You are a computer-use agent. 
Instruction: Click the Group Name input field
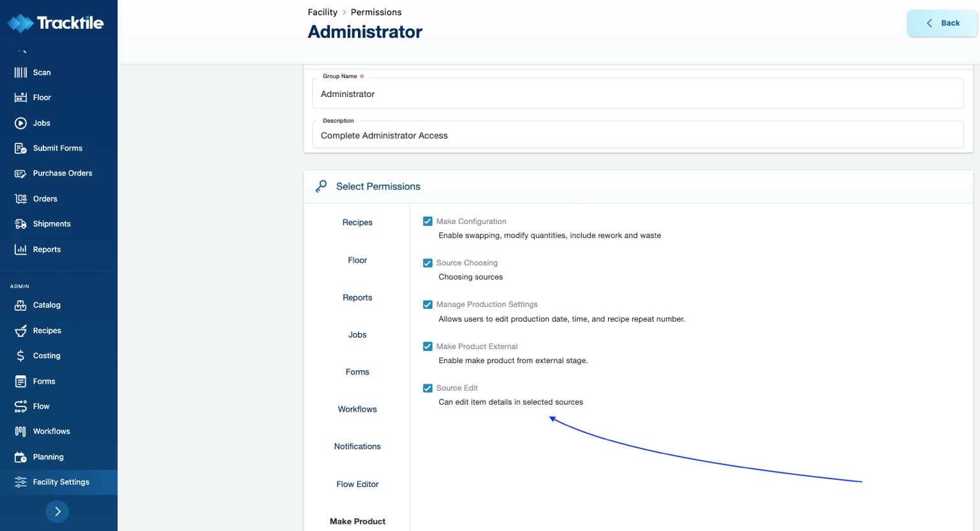tap(637, 94)
